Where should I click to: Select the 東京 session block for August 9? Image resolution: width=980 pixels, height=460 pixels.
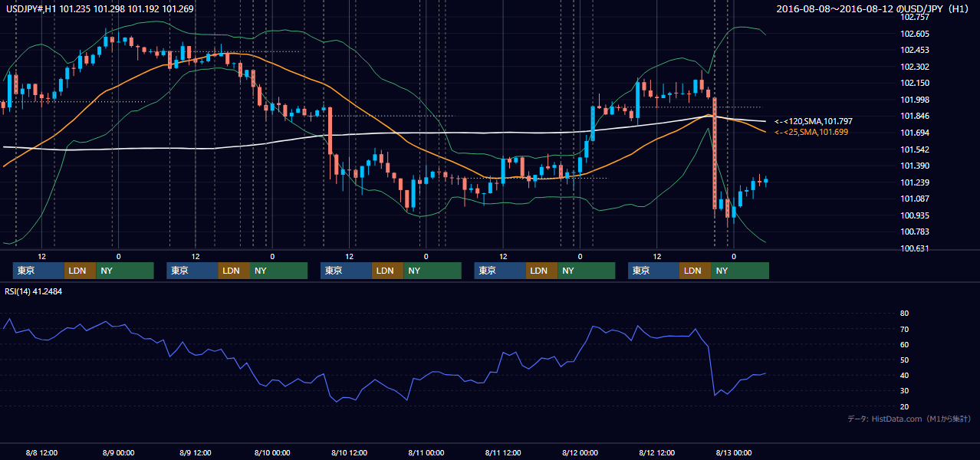pos(192,271)
